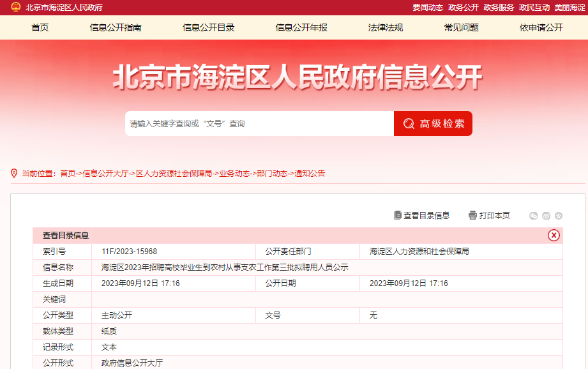Click the location pin icon by 当前位置
Viewport: 588px width, 369px height.
tap(14, 173)
